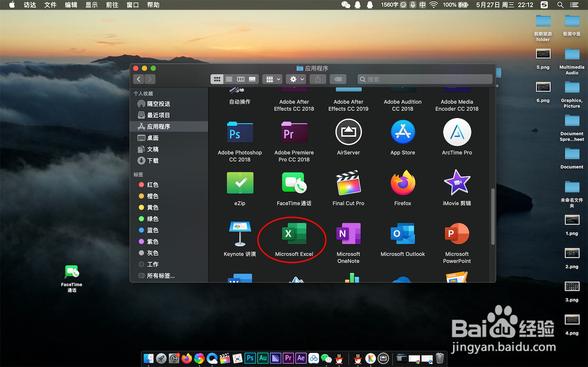The width and height of the screenshot is (588, 367).
Task: Select Final Cut Pro in Finder window
Action: 349,183
